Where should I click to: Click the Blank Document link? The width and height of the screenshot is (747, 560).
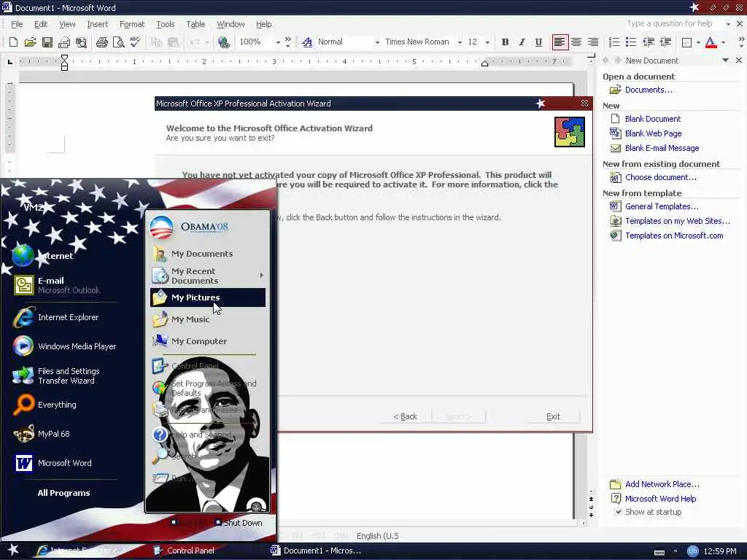point(653,119)
